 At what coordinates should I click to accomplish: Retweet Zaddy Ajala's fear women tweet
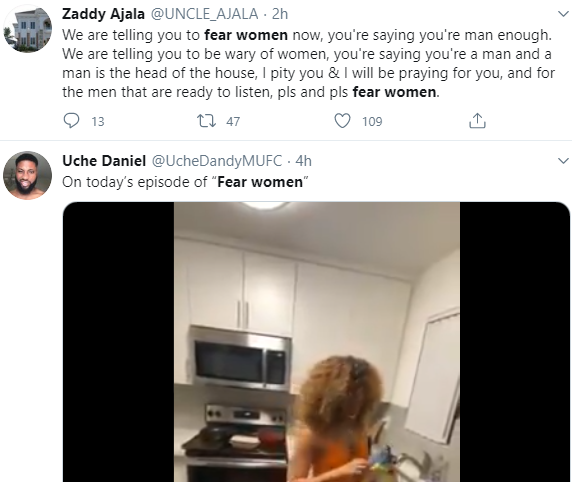click(206, 121)
